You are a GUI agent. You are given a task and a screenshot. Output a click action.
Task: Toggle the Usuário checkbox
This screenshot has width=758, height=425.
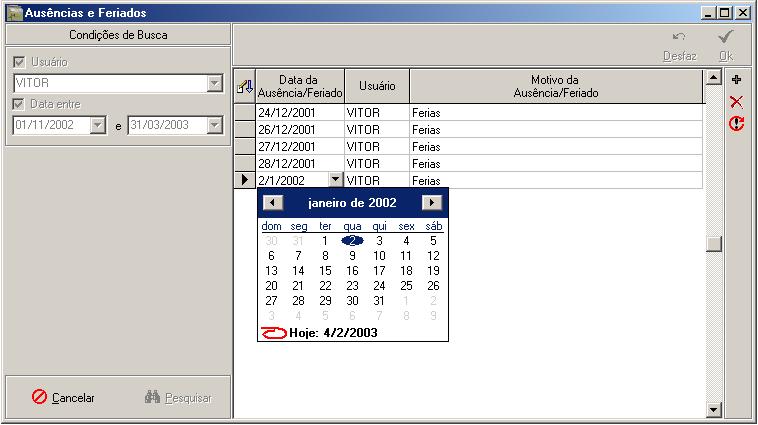coord(19,62)
